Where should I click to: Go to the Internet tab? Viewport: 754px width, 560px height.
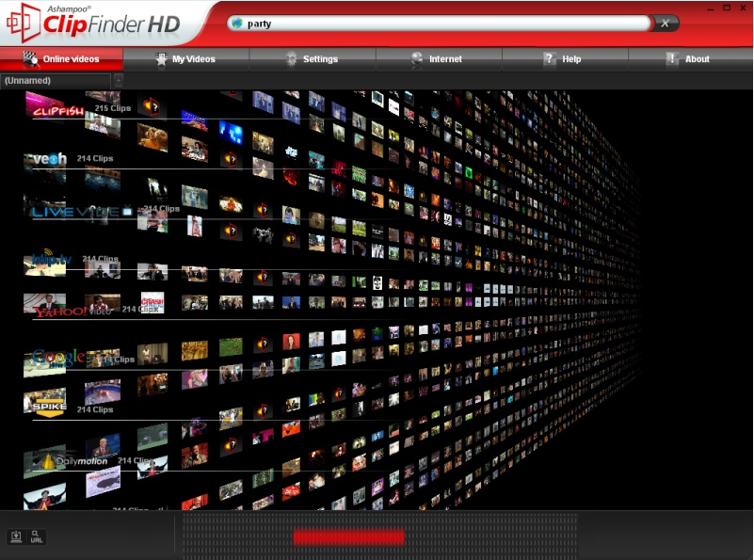tap(439, 59)
